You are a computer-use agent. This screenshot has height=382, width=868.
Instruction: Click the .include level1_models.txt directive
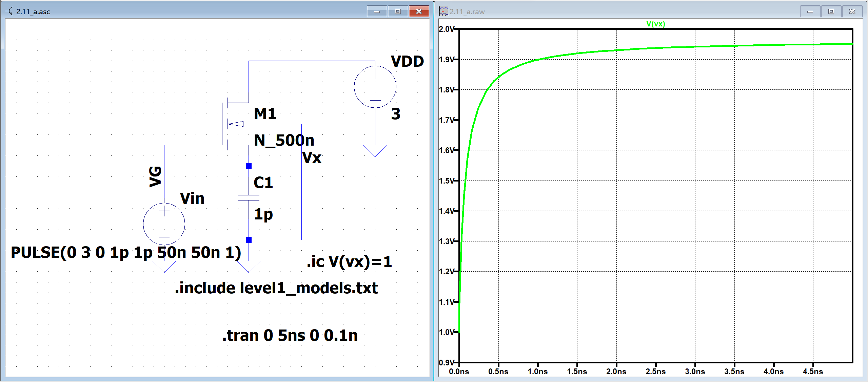coord(276,288)
